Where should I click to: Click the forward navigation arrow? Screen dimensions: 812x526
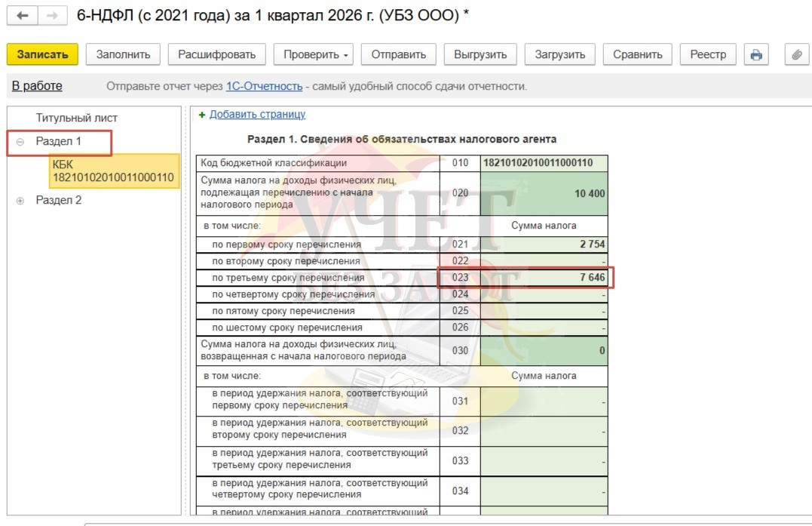(x=51, y=15)
